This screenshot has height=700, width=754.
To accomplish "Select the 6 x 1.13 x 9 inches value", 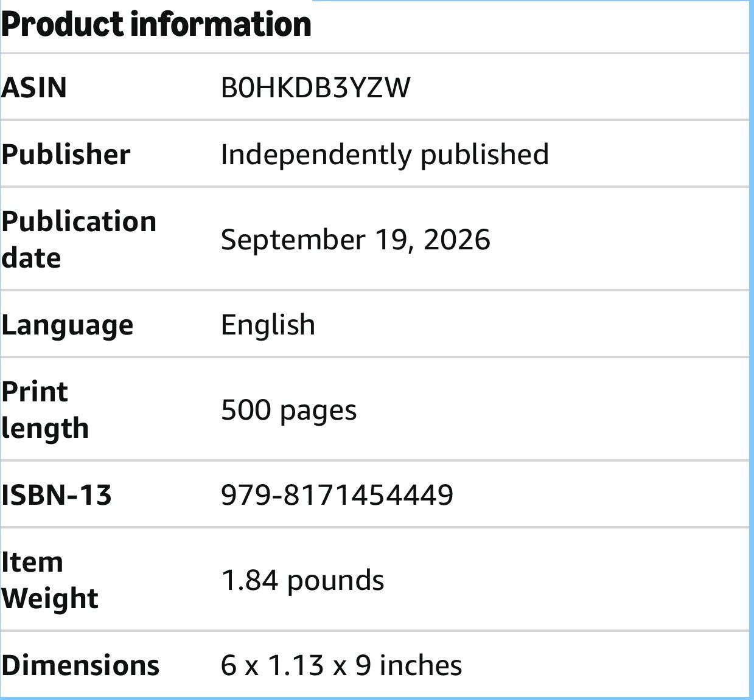I will (x=341, y=665).
